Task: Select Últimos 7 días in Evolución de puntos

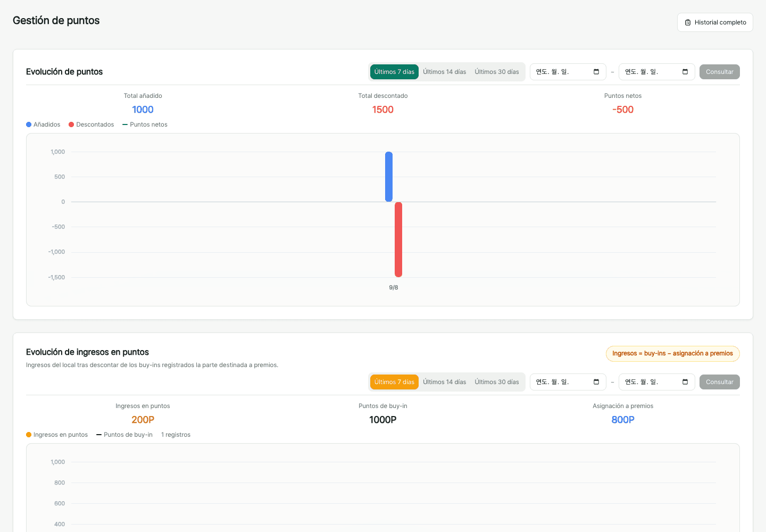Action: [394, 72]
